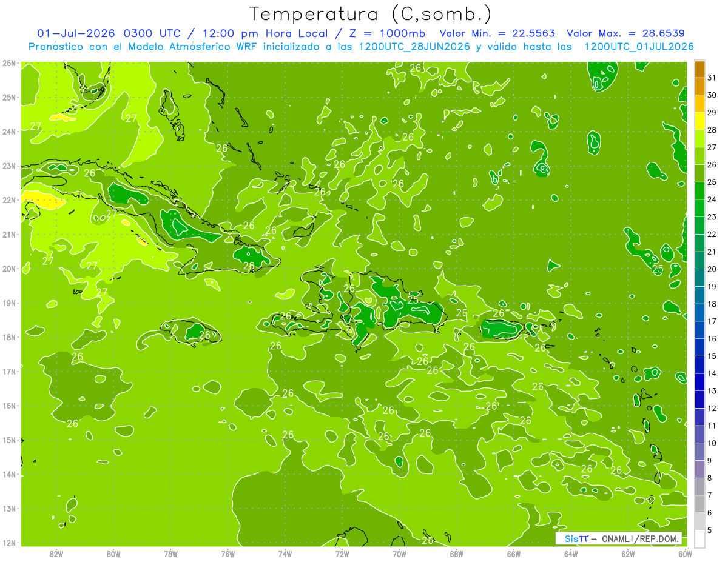Click the 21N latitude label
Image resolution: width=728 pixels, height=562 pixels.
pyautogui.click(x=9, y=234)
